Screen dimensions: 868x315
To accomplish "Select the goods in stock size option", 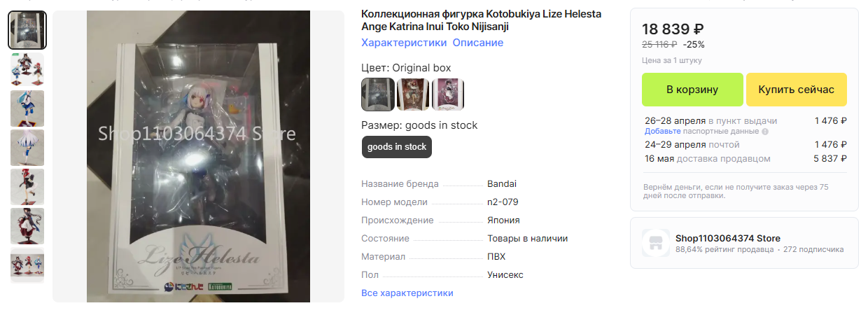I will pos(397,147).
